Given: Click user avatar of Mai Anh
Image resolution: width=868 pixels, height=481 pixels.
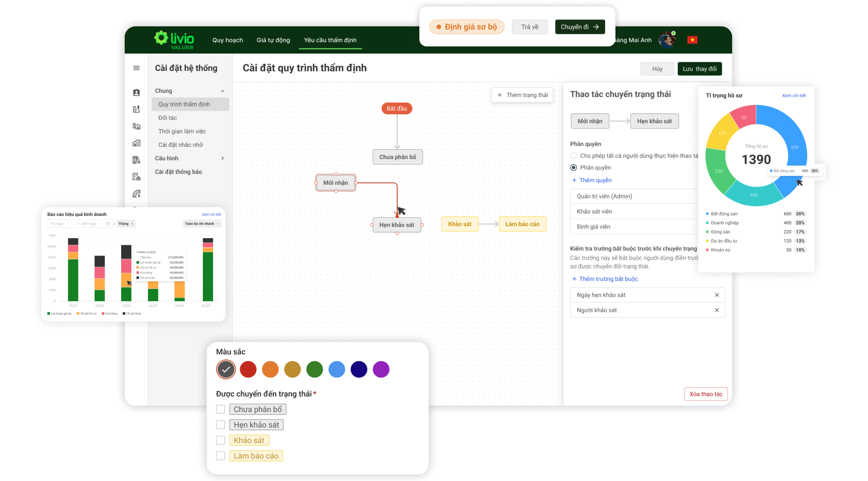Looking at the screenshot, I should [x=667, y=40].
